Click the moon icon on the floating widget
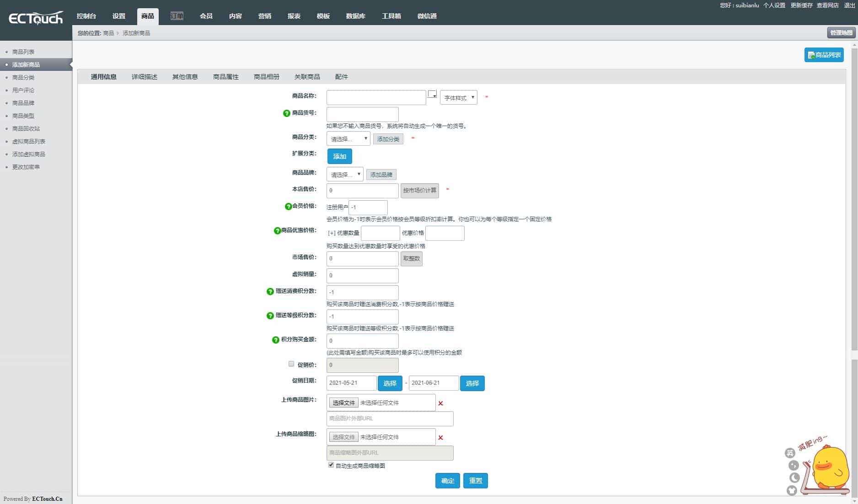Screen dimensions: 858x504 (x=794, y=477)
